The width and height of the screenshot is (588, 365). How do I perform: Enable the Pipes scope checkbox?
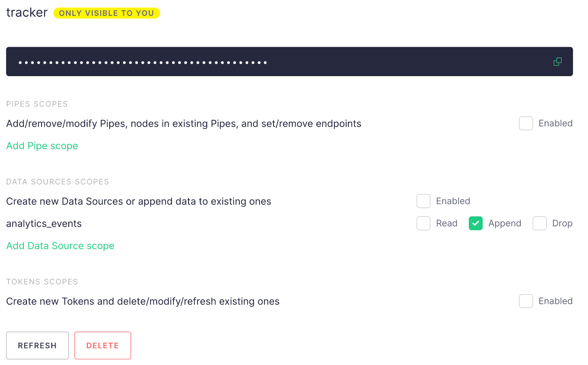click(526, 123)
